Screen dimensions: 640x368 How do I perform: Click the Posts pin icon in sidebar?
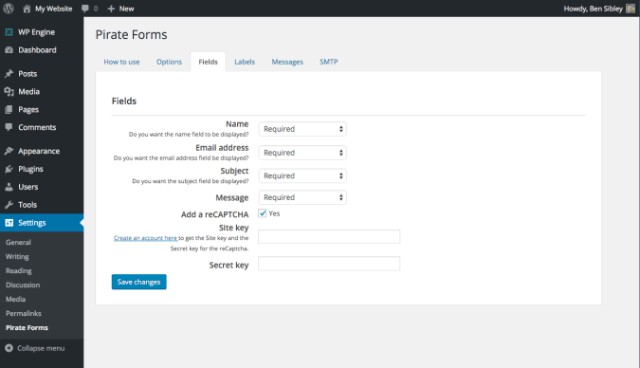point(9,74)
